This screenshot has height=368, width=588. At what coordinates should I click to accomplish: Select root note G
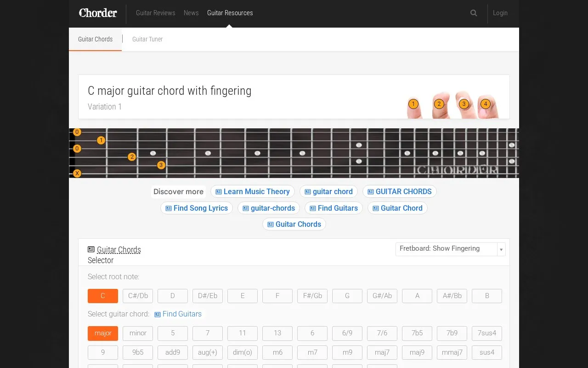tap(347, 296)
